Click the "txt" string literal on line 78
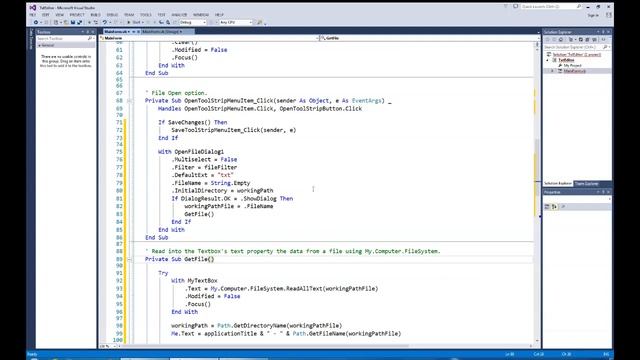This screenshot has width=640, height=360. [226, 175]
